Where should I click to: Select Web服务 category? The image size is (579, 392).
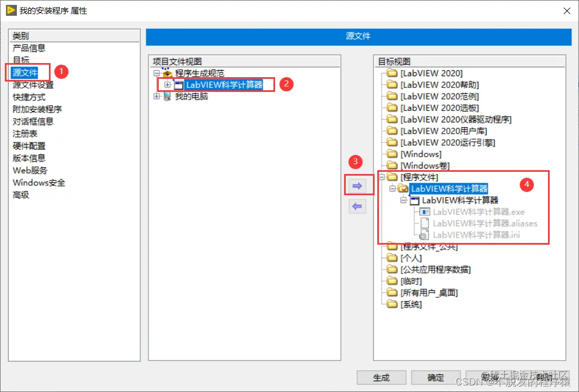[30, 170]
